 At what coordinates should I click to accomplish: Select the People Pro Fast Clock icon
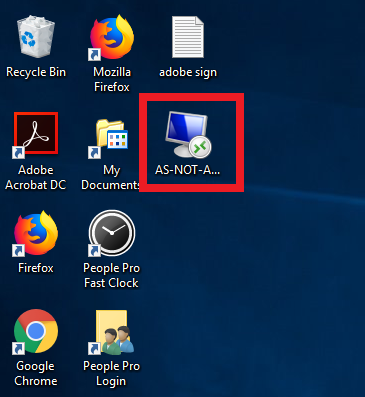(x=112, y=233)
